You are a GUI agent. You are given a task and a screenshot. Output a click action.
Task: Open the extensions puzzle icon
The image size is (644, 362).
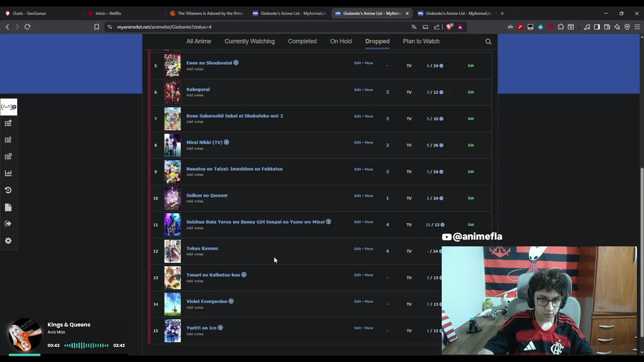coord(560,27)
